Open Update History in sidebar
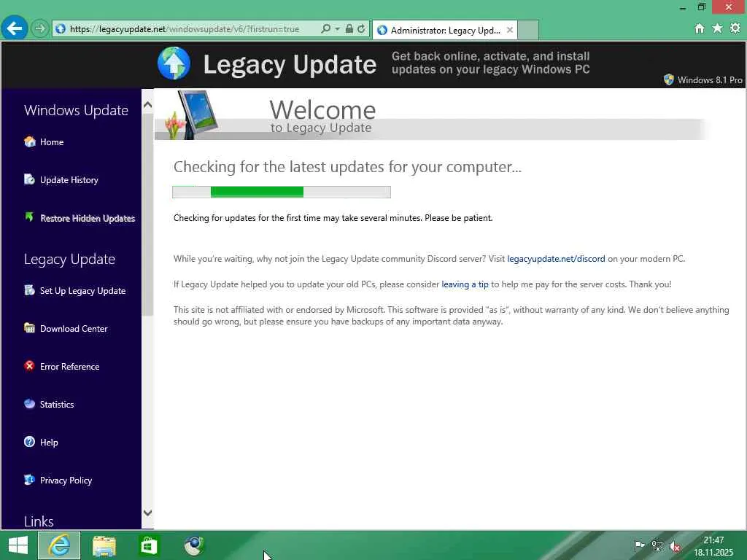Screen dimensions: 747x560 69,180
